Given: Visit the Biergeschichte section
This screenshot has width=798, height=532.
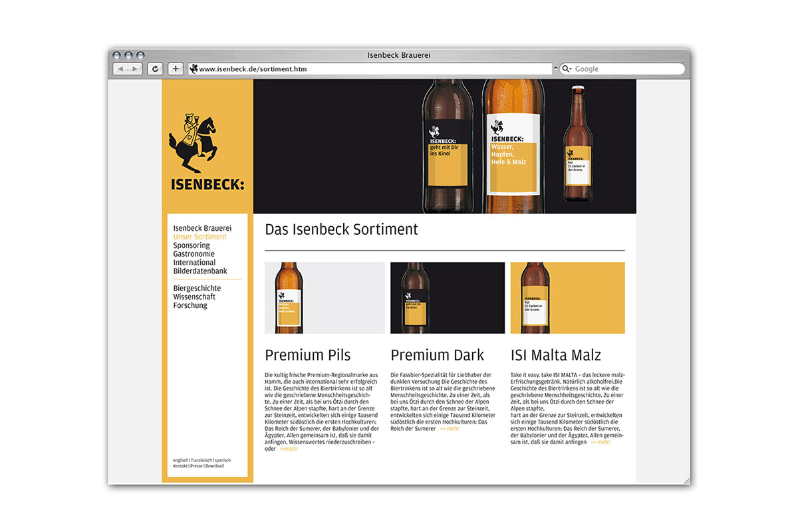Looking at the screenshot, I should pyautogui.click(x=197, y=288).
